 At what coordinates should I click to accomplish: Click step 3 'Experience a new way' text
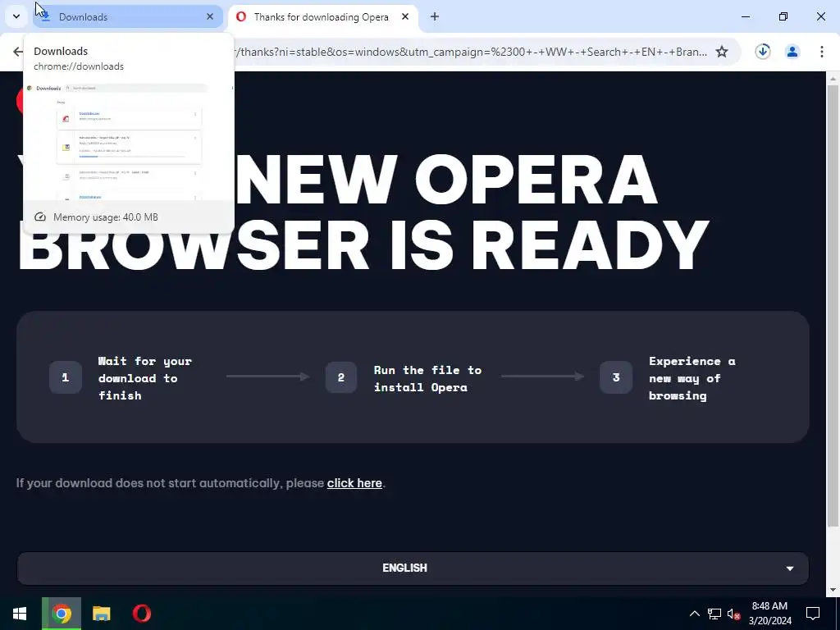(692, 378)
